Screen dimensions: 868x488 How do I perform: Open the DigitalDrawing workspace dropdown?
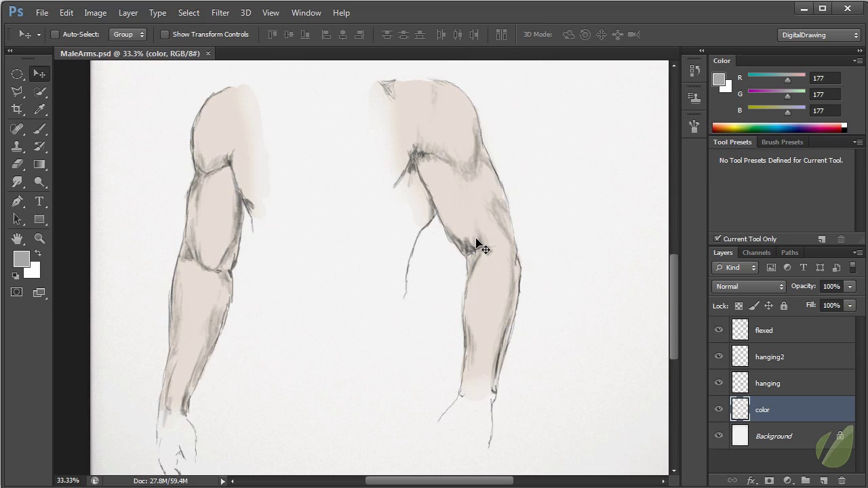[820, 35]
